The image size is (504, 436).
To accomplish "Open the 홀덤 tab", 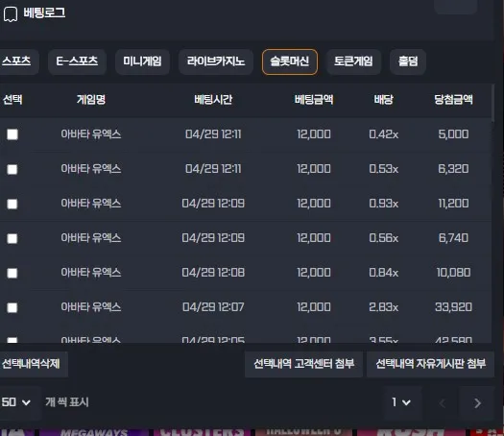I will (408, 61).
